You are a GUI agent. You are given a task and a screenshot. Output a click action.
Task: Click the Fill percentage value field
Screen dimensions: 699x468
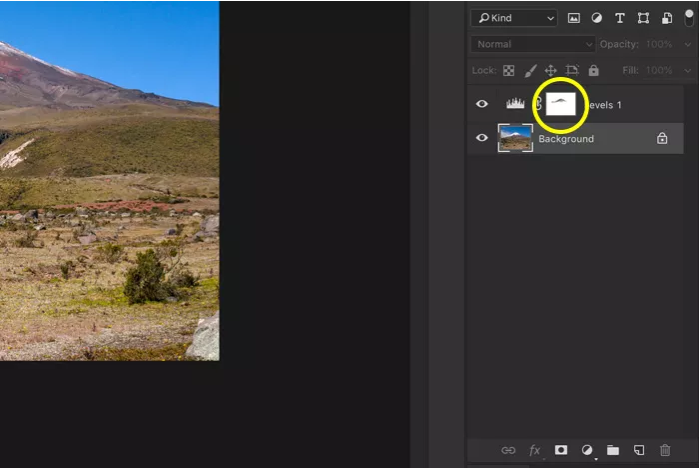tap(658, 71)
